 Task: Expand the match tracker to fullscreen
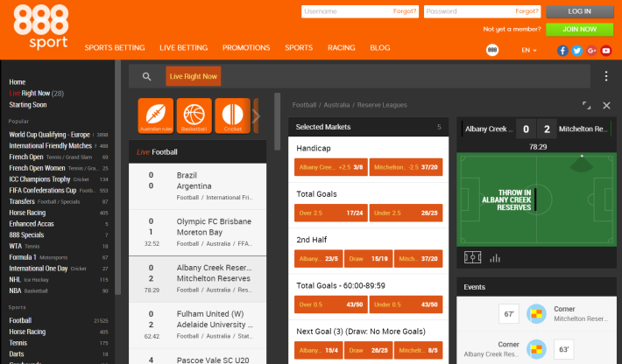tap(586, 105)
